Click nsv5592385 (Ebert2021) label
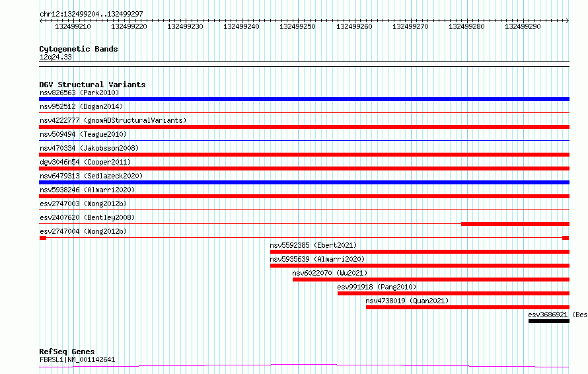The width and height of the screenshot is (588, 374). coord(313,245)
